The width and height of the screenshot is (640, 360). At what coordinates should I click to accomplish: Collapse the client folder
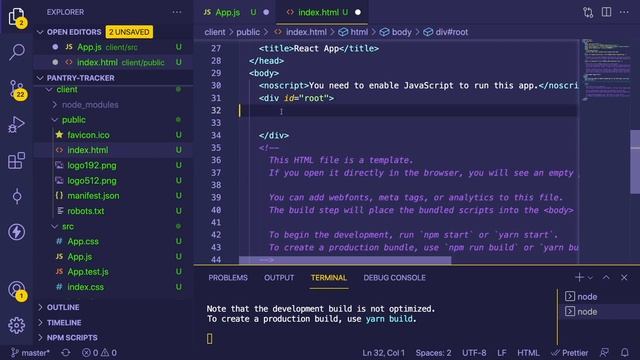pos(49,89)
